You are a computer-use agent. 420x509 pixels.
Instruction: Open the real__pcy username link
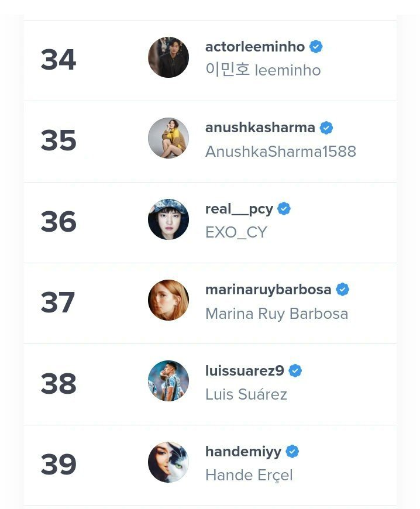tap(239, 209)
